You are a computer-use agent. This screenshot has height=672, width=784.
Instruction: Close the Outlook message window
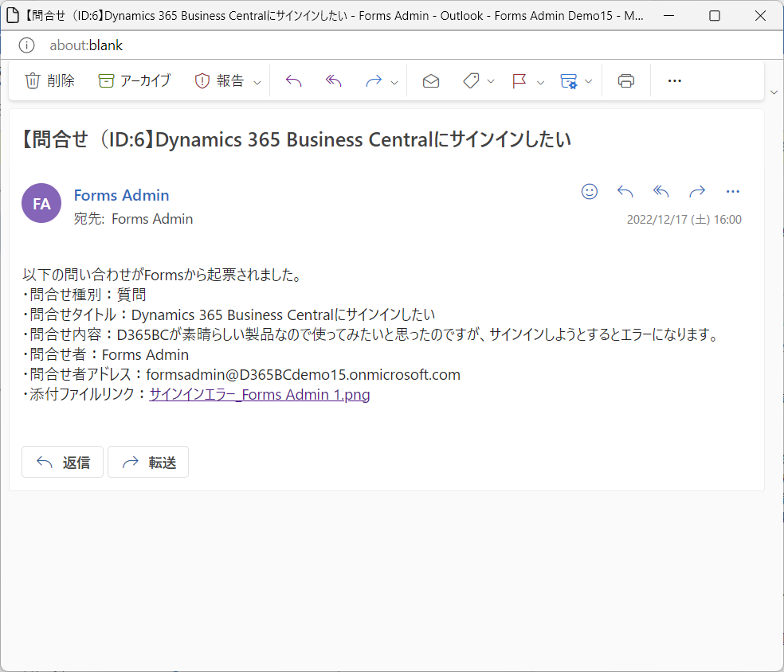pyautogui.click(x=761, y=15)
